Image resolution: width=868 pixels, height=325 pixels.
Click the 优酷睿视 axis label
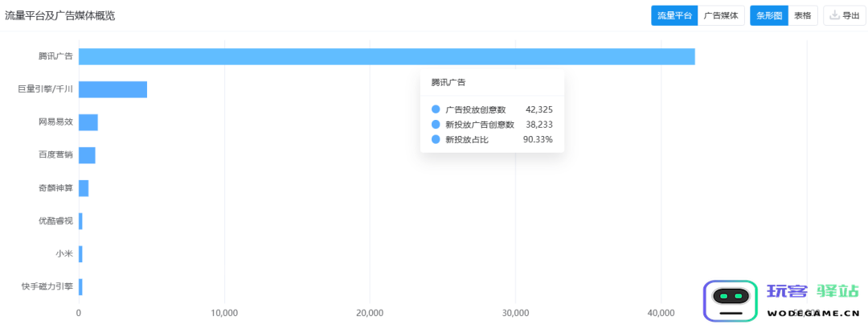(55, 221)
